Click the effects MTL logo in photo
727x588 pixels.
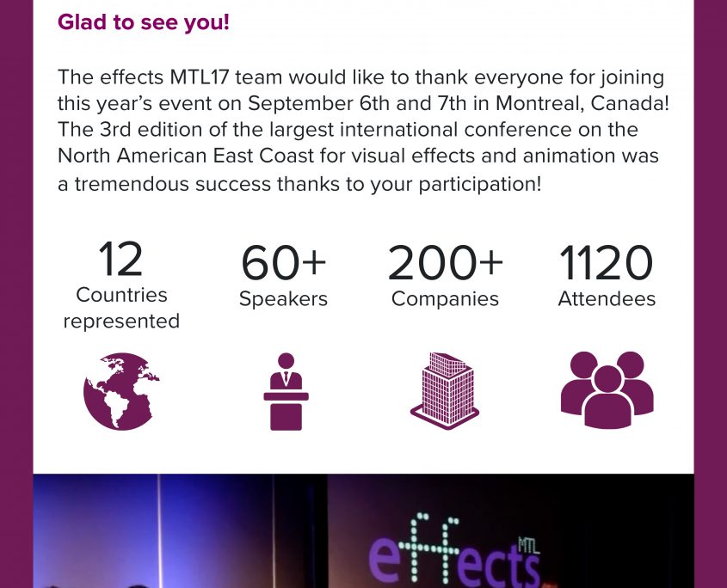455,550
